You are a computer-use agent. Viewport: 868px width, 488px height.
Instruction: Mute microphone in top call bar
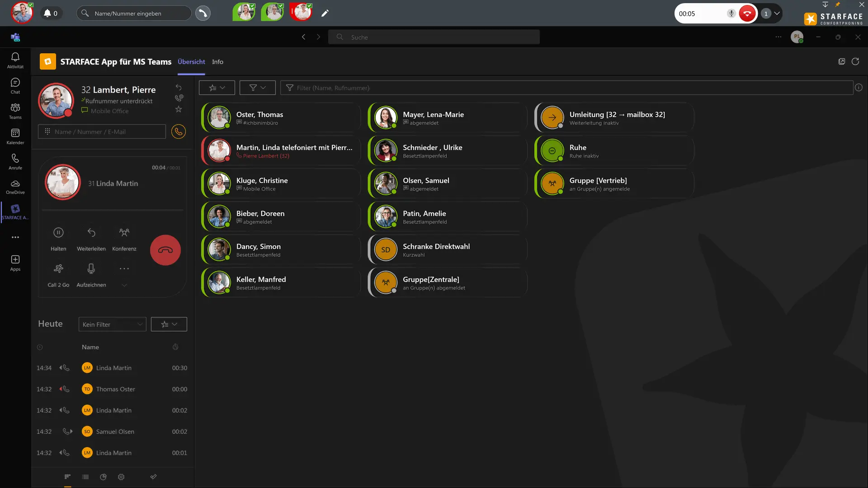pyautogui.click(x=731, y=14)
